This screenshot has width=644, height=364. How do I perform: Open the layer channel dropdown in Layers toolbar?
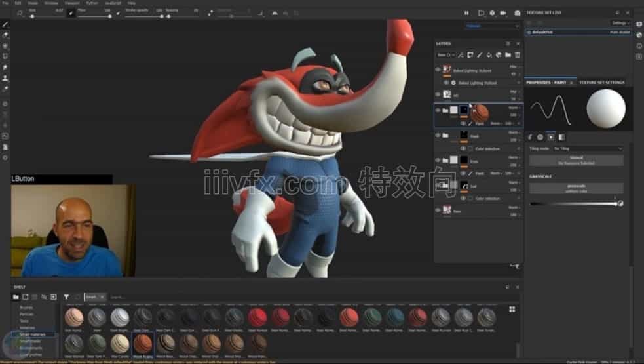click(446, 55)
